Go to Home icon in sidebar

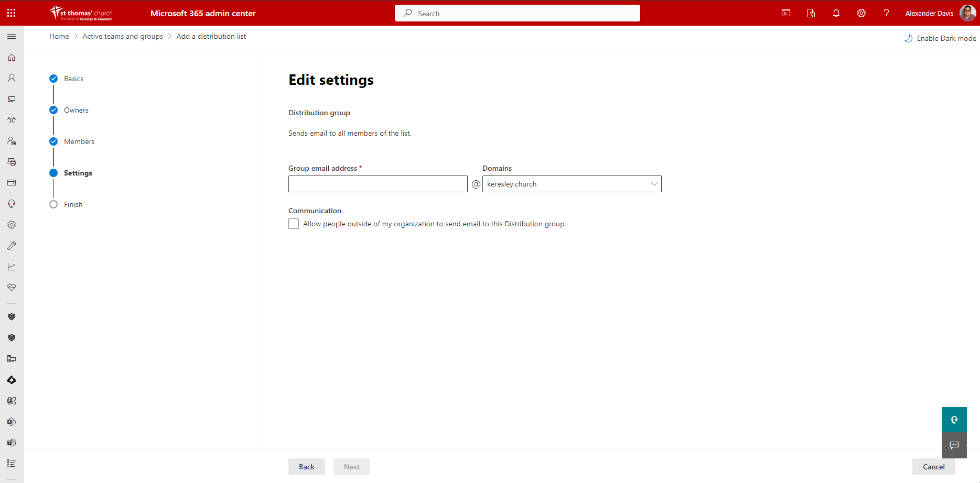click(x=12, y=57)
